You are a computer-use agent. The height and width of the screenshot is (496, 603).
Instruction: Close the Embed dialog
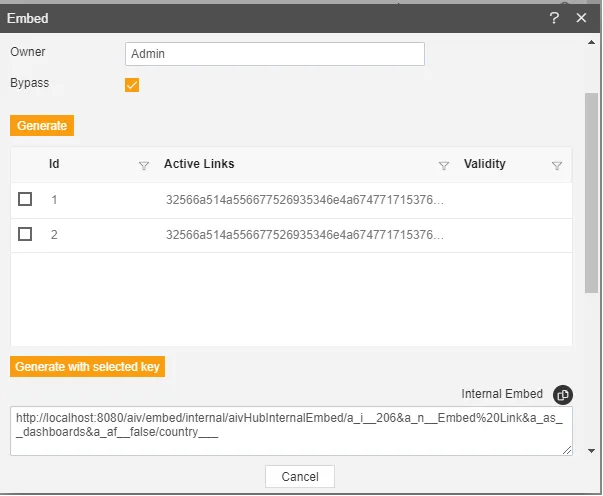click(x=581, y=18)
